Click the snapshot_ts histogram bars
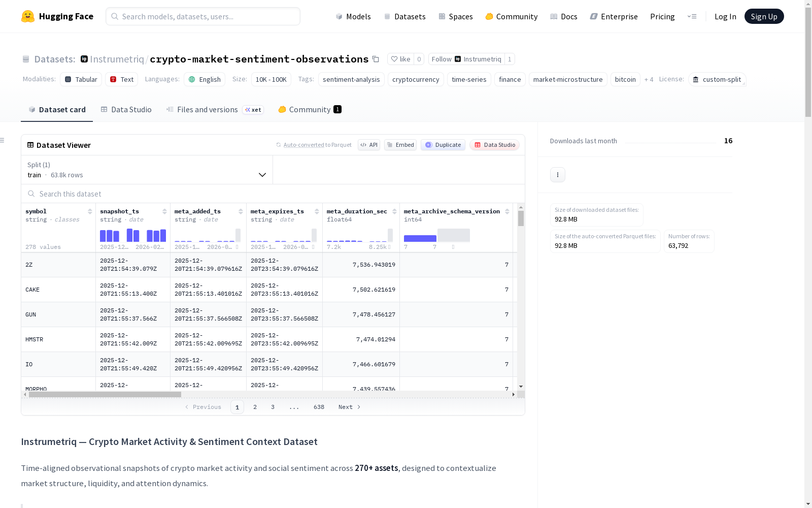Image resolution: width=812 pixels, height=508 pixels. tap(133, 235)
